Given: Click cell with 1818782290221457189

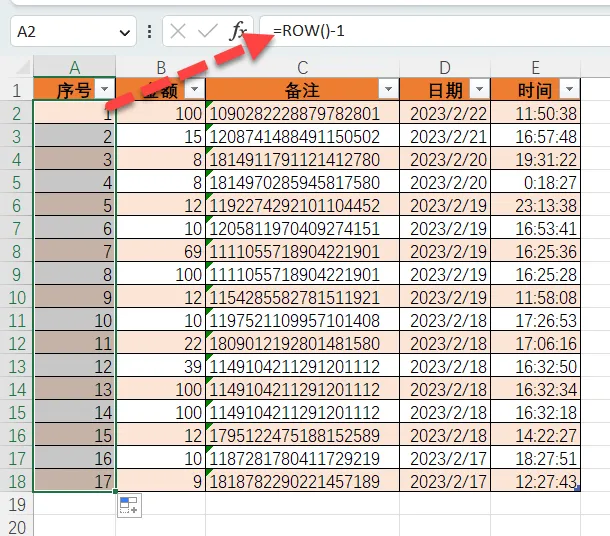Looking at the screenshot, I should pos(303,481).
